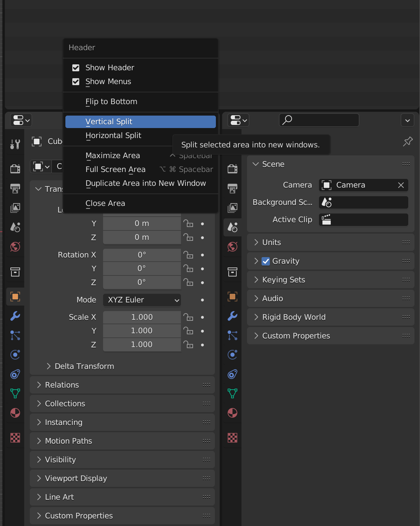This screenshot has height=526, width=420.
Task: Open the Modifiers wrench tab in the right editor
Action: coord(232,316)
